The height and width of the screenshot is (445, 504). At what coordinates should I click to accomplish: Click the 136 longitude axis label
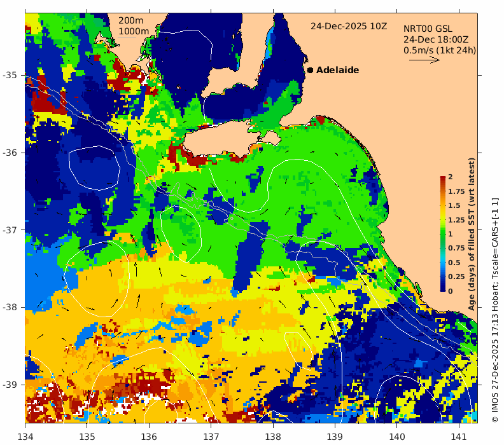(149, 437)
